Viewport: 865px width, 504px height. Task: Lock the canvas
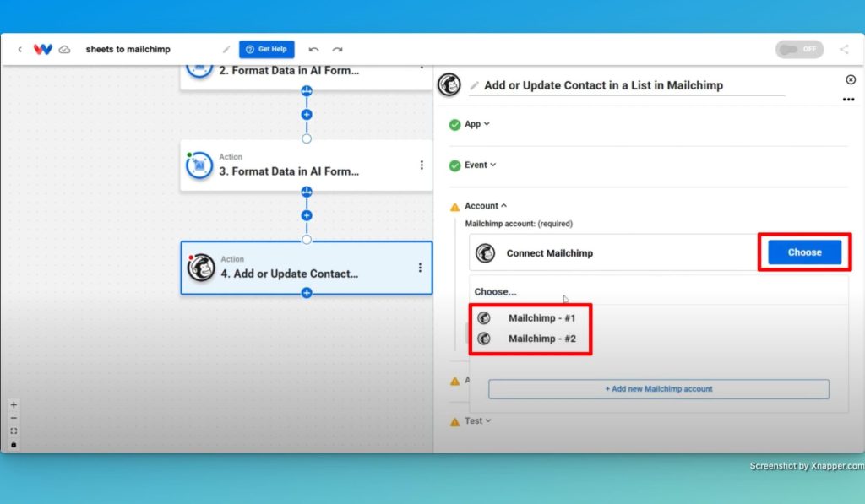point(14,444)
